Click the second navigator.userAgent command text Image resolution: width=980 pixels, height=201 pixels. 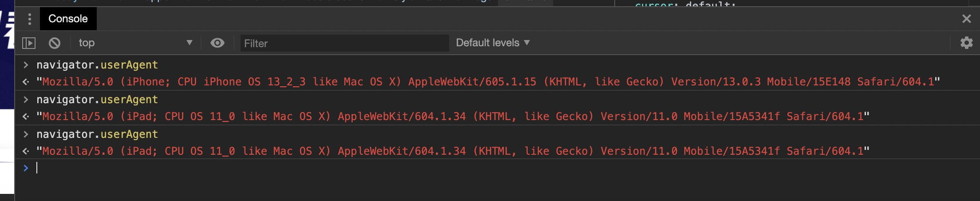point(97,100)
